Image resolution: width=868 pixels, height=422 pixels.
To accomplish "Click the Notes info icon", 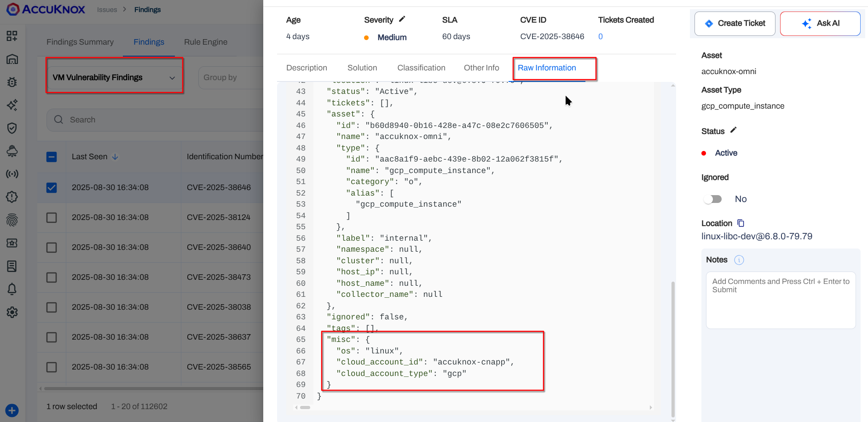I will tap(739, 260).
